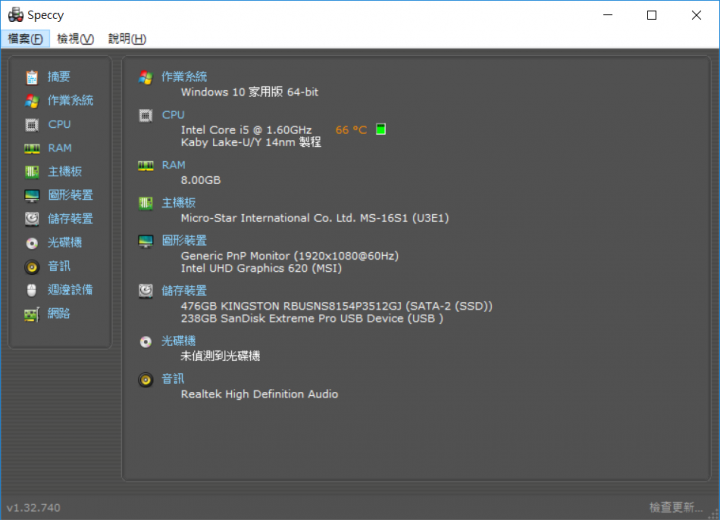
Task: Click the 476GB KINGSTON SSD entry
Action: 337,306
